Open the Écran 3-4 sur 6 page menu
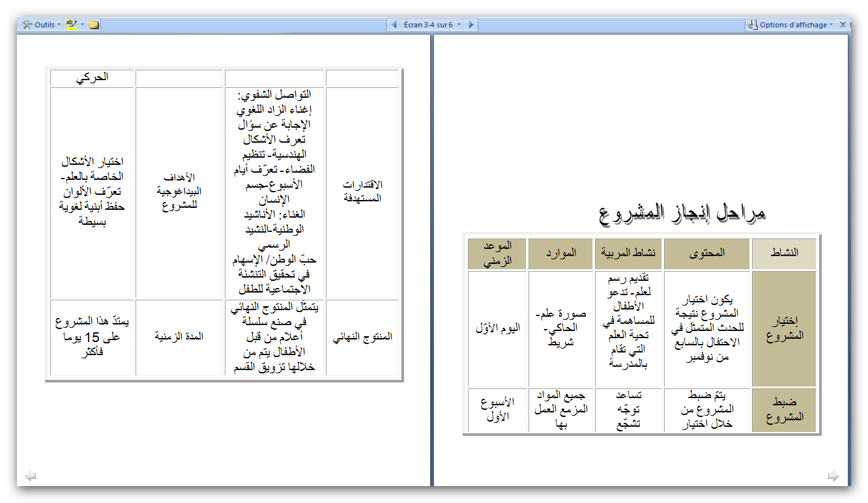 coord(433,25)
